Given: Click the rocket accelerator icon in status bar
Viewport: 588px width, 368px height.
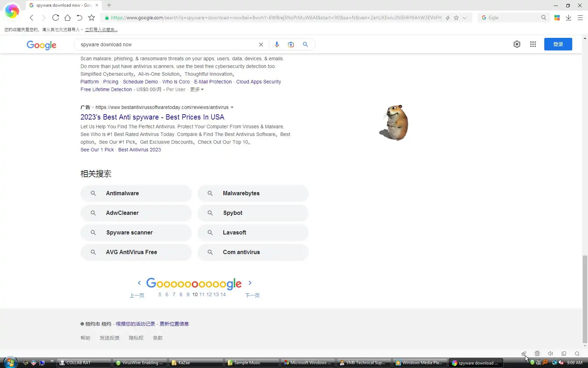Looking at the screenshot, I should point(524,354).
